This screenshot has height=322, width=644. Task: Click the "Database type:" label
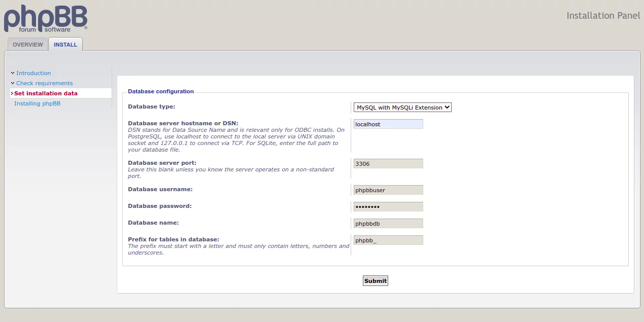tap(151, 106)
